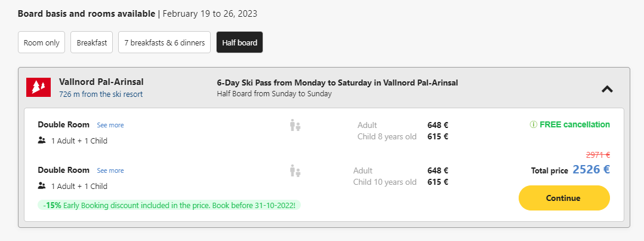The height and width of the screenshot is (241, 644).
Task: Choose 7 breakfasts & 6 dinners option
Action: point(164,42)
